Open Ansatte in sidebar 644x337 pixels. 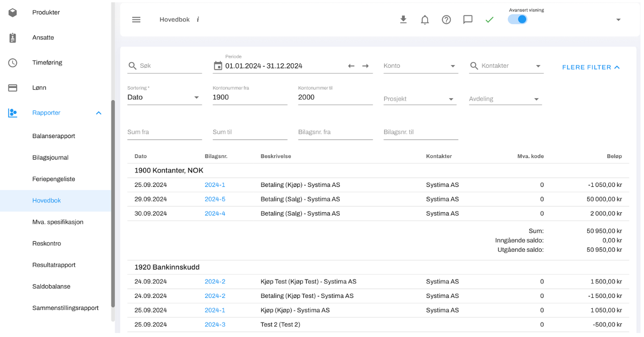click(43, 37)
